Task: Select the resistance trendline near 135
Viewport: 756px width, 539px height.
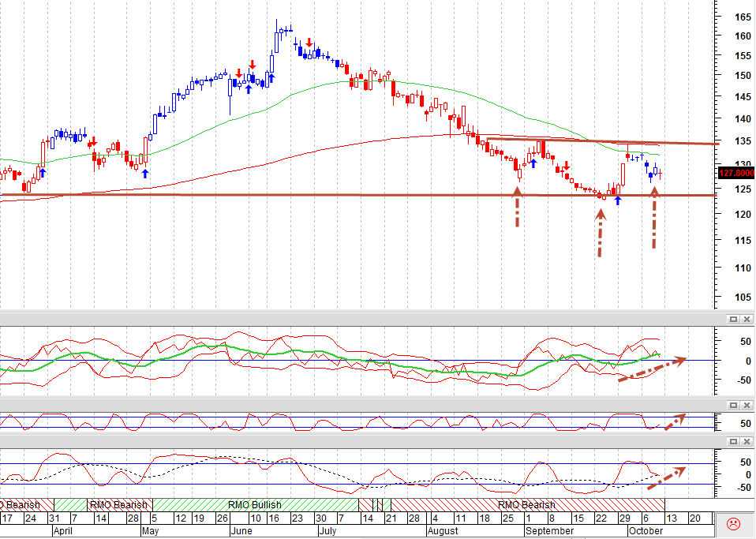Action: tap(603, 141)
